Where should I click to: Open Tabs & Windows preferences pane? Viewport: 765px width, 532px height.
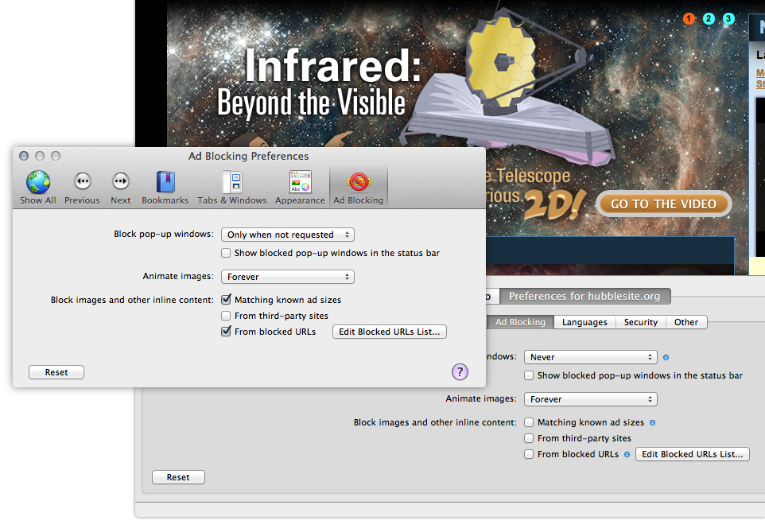coord(231,183)
